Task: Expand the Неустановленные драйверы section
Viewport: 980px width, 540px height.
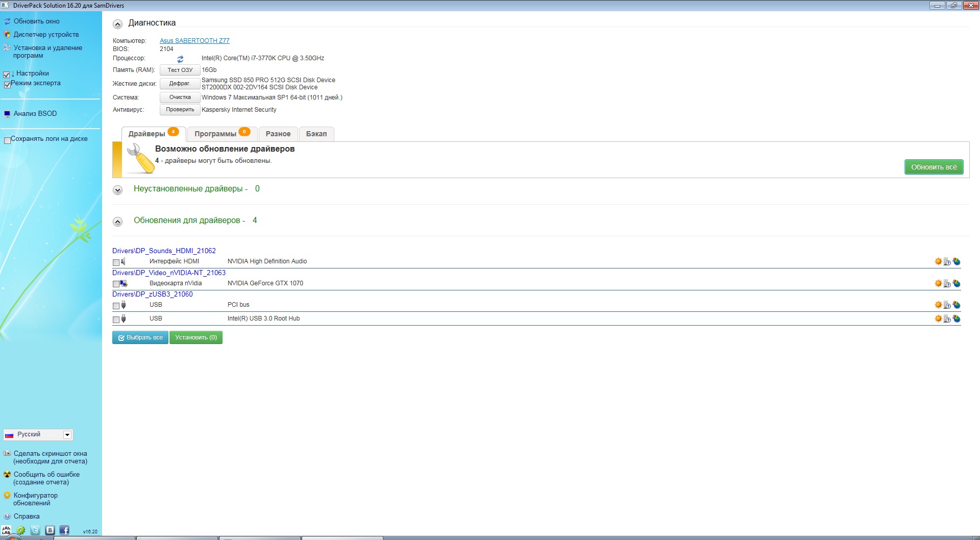Action: click(118, 190)
